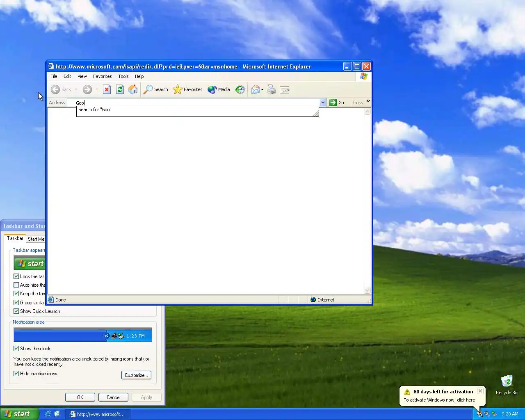Open the Media pane in IE toolbar
This screenshot has width=525, height=420.
(219, 89)
